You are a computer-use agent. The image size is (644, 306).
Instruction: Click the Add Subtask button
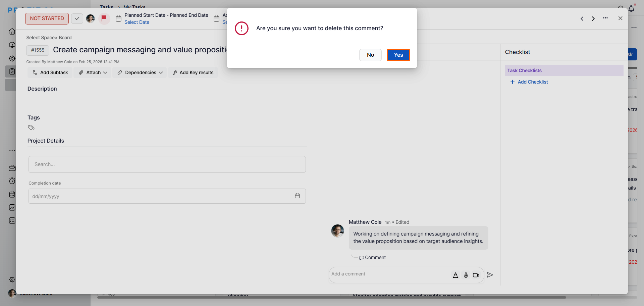tap(50, 72)
